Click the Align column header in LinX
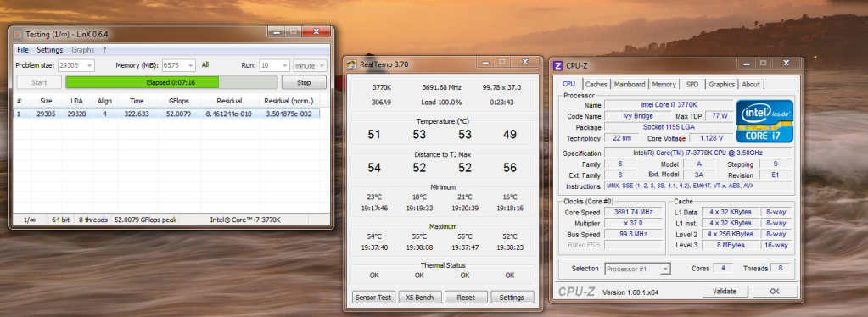The image size is (868, 317). point(104,101)
